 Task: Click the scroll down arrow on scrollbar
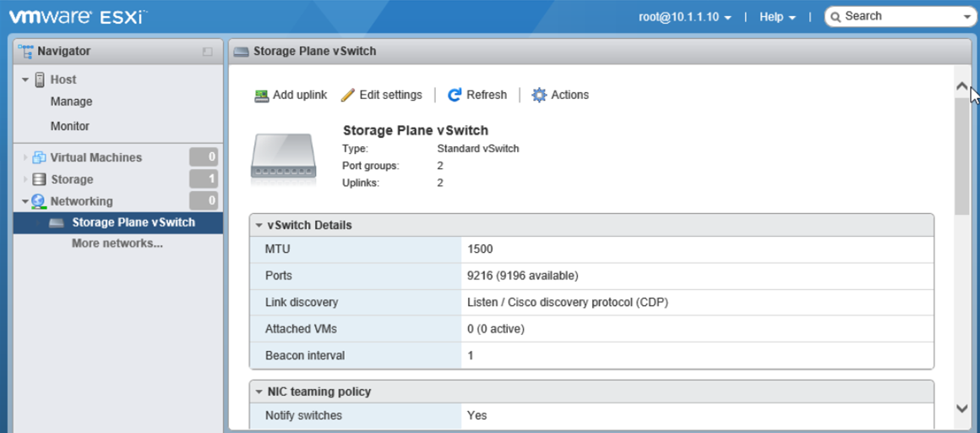tap(961, 408)
